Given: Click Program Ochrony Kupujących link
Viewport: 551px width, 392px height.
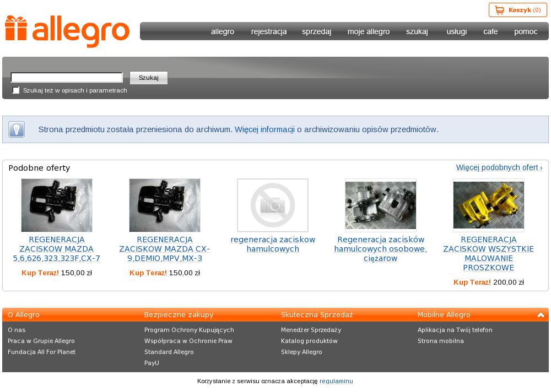Looking at the screenshot, I should pyautogui.click(x=189, y=330).
